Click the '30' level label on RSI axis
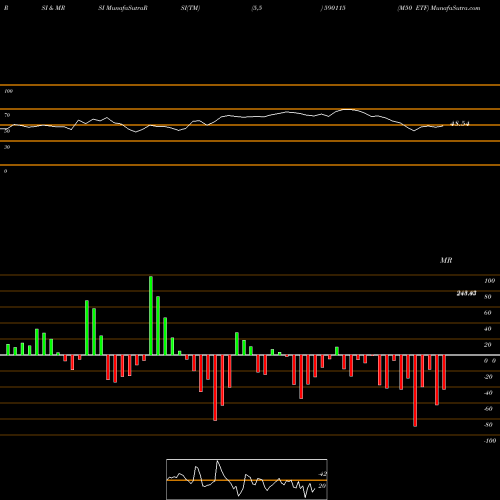Viewport: 500px width, 500px height. coord(7,147)
